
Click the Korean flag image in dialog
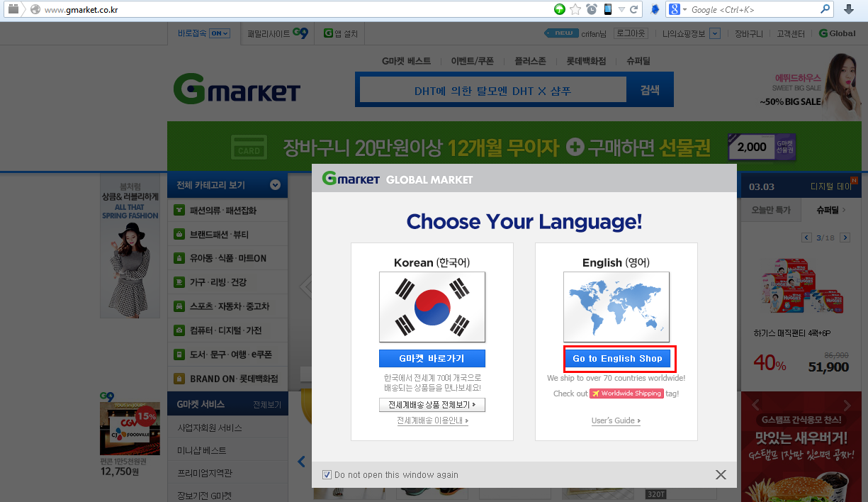[432, 307]
